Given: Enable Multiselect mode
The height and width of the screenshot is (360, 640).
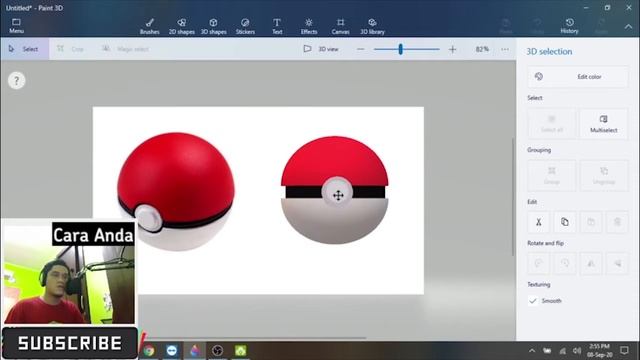Looking at the screenshot, I should pos(604,123).
